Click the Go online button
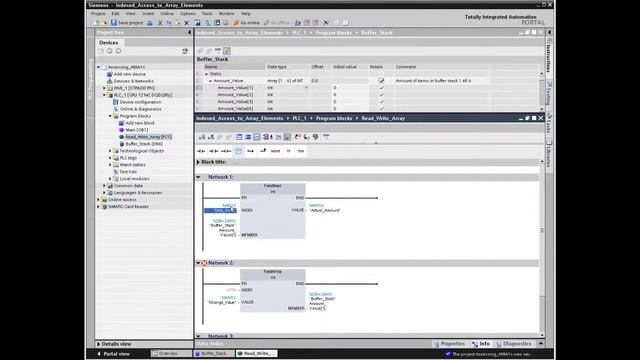 click(247, 23)
